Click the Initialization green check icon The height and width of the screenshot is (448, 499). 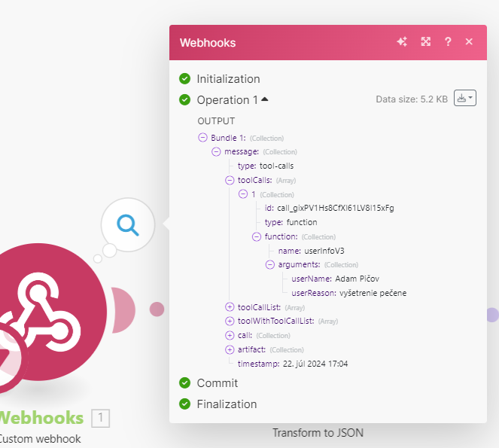point(184,78)
